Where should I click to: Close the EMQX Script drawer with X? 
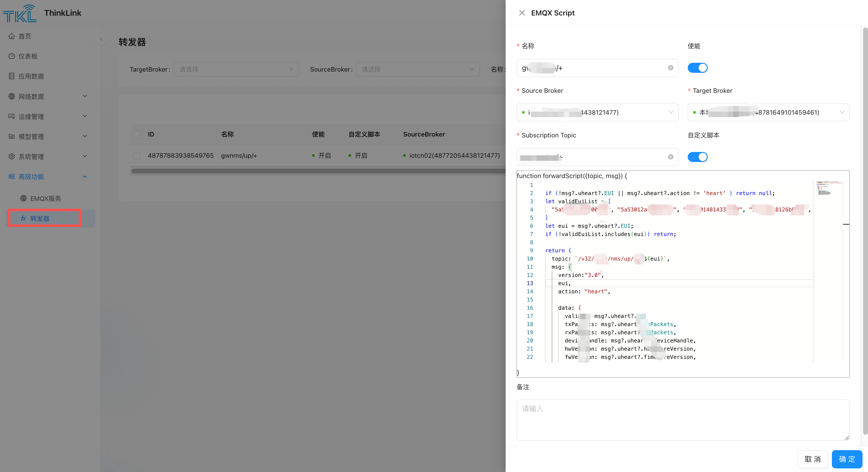tap(522, 13)
